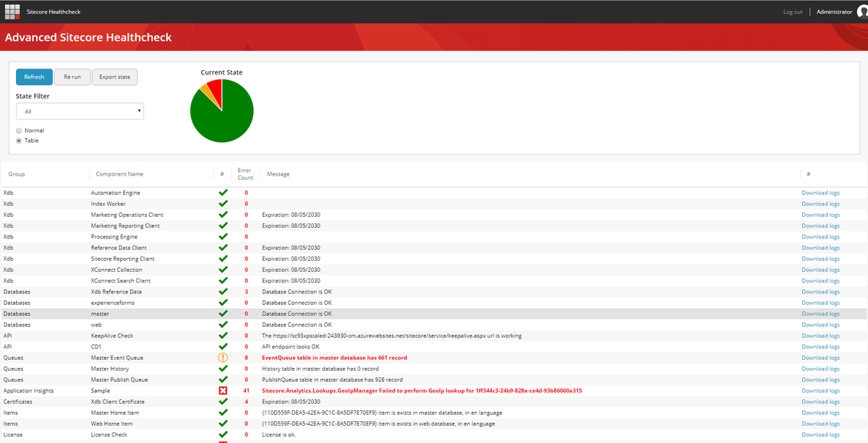The width and height of the screenshot is (868, 443).
Task: Click status check for KeepAlive Check
Action: tap(223, 335)
